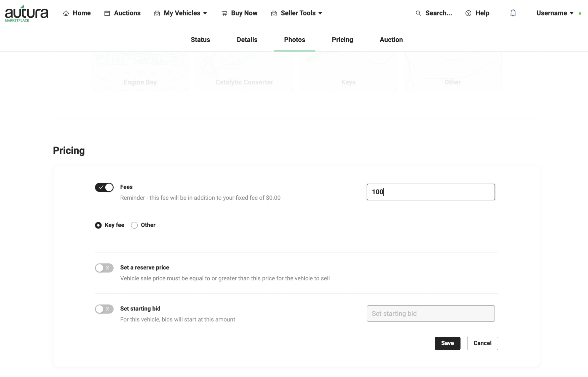This screenshot has width=588, height=377.
Task: Click the Save button
Action: point(447,343)
